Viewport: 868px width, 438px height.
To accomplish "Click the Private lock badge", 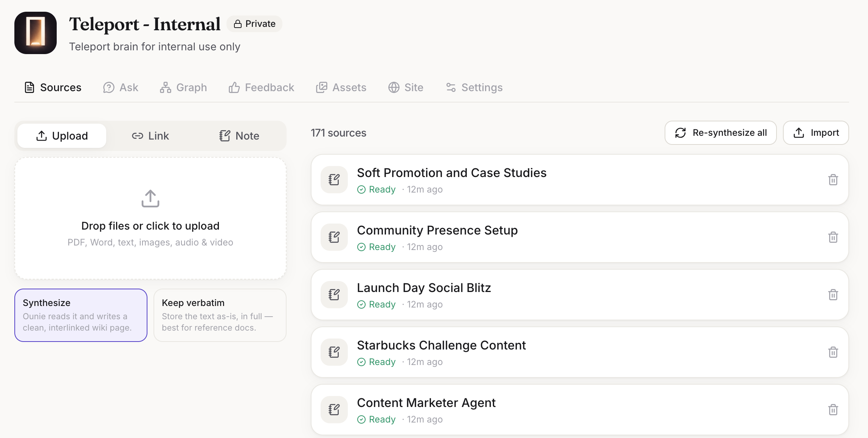I will tap(254, 24).
